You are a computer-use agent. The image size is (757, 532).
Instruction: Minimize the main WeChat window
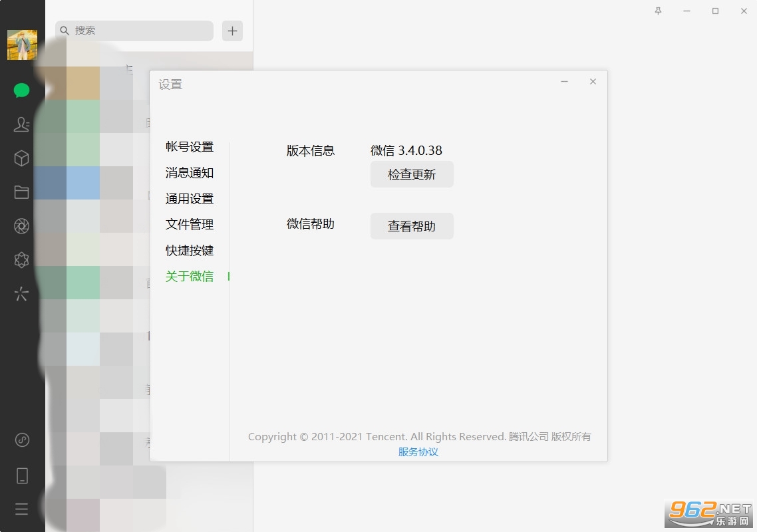pos(686,11)
